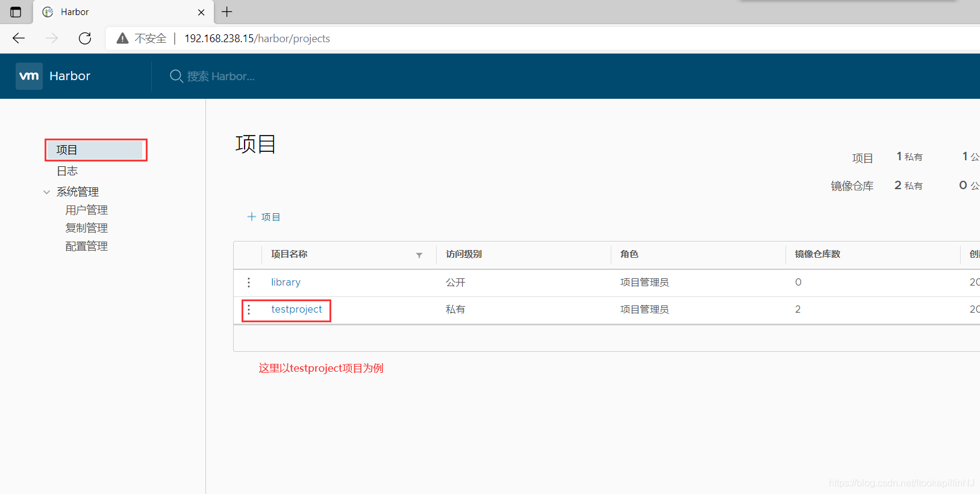
Task: Click the 镜像仓库 statistics label
Action: (852, 186)
